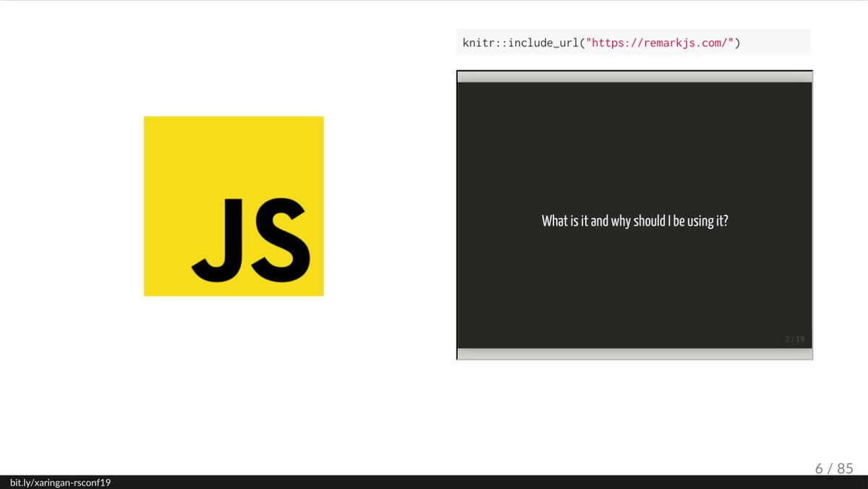Image resolution: width=868 pixels, height=489 pixels.
Task: Click the "https://remarkjs.com/" URL string
Action: [660, 43]
